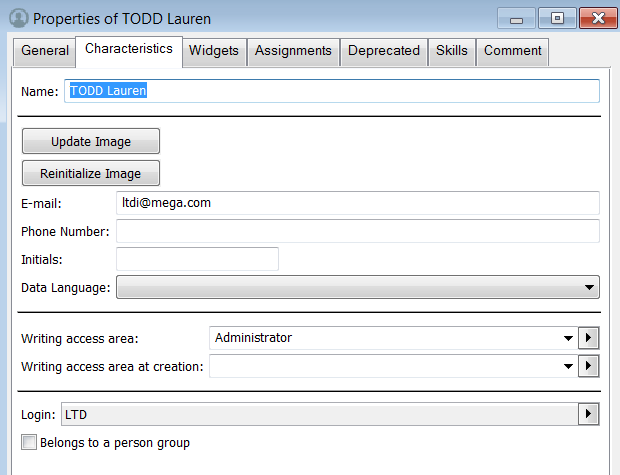Open the Comment tab
620x475 pixels.
tap(512, 51)
